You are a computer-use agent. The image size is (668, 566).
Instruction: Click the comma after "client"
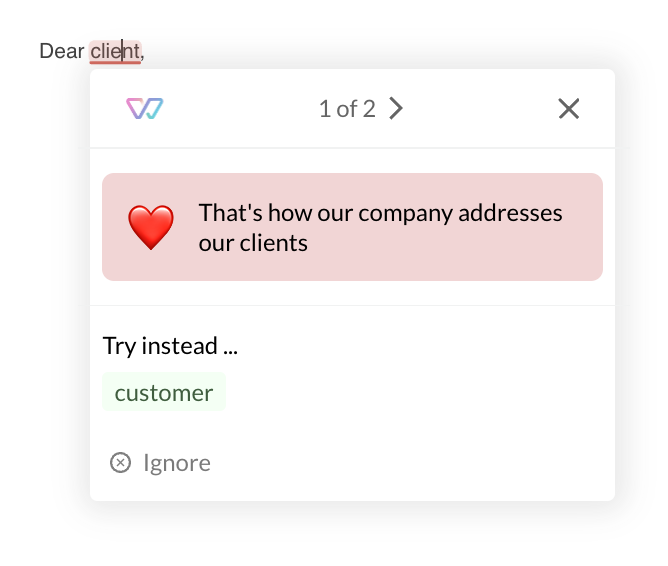click(143, 52)
